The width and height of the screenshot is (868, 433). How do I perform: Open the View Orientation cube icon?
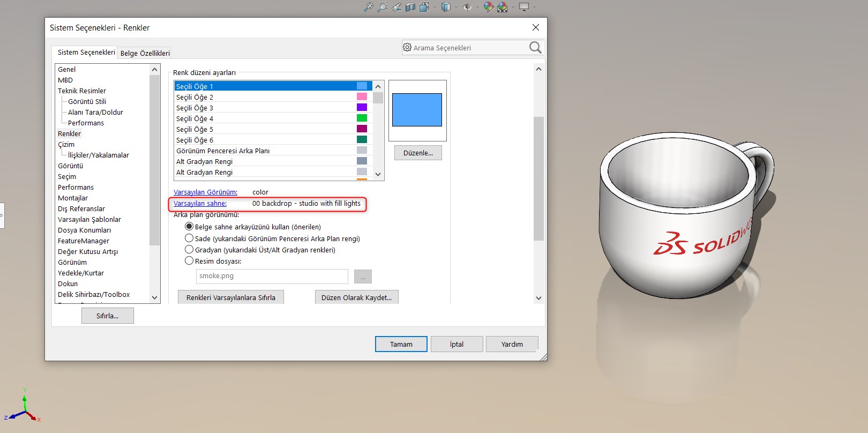click(424, 7)
